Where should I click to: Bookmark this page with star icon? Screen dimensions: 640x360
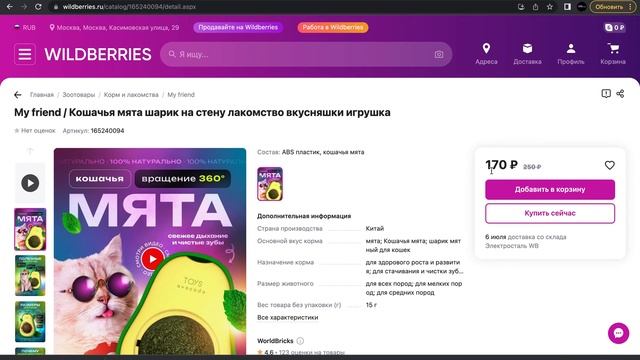(550, 7)
